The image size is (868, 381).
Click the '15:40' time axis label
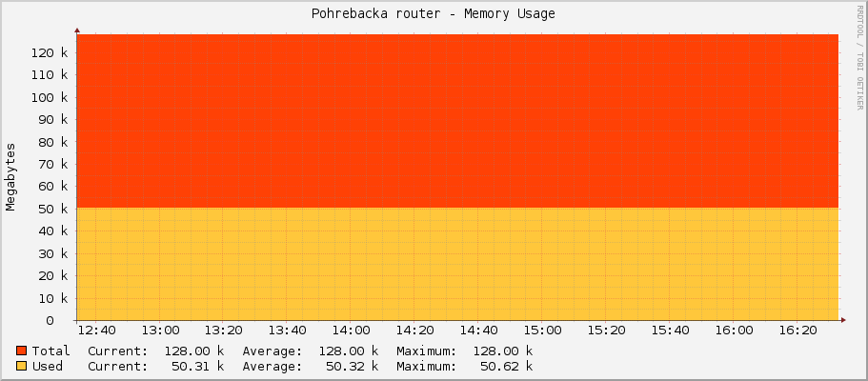[670, 331]
